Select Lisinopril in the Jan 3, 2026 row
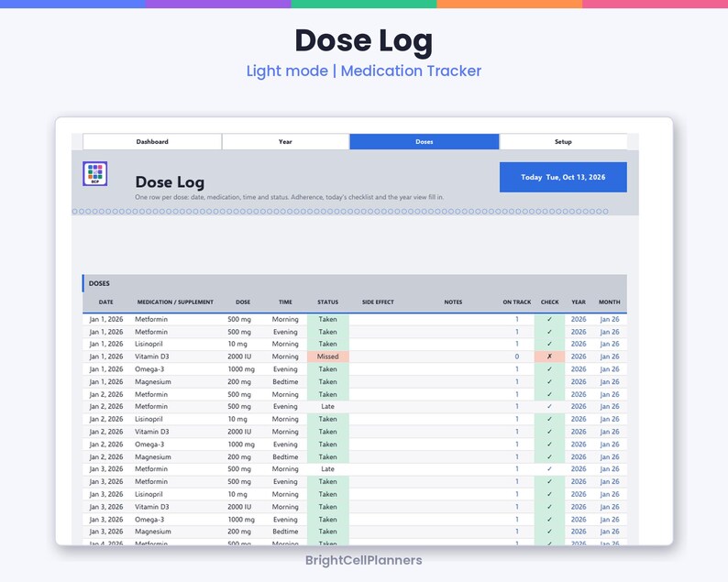 [149, 494]
